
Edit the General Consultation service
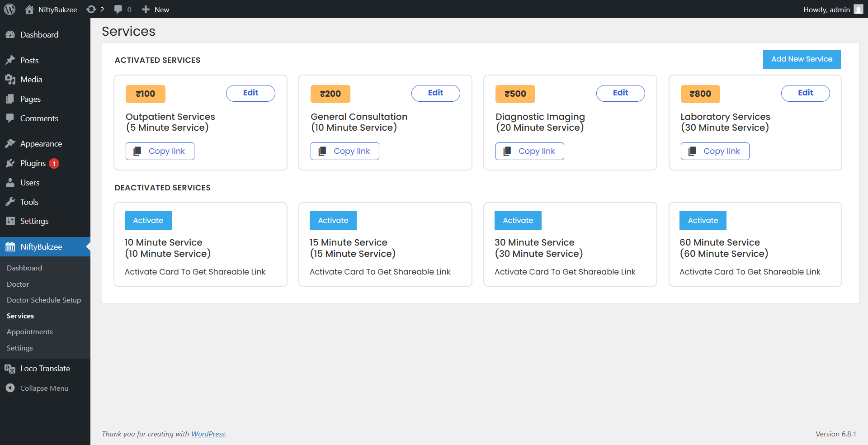point(435,93)
